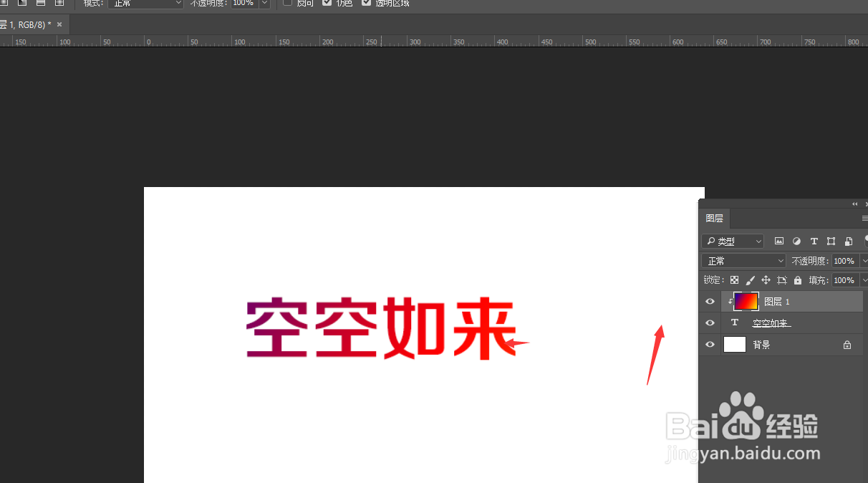Select the text layer filter icon
868x483 pixels.
(814, 241)
